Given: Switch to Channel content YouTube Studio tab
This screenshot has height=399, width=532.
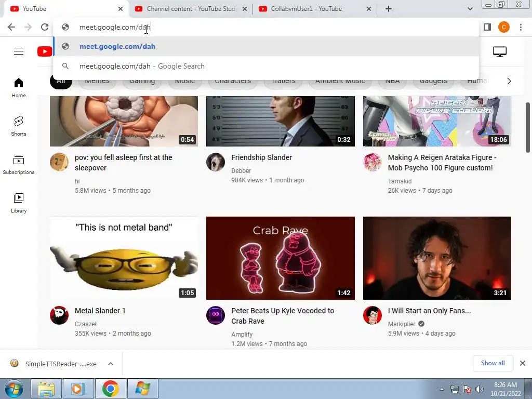Looking at the screenshot, I should click(191, 9).
